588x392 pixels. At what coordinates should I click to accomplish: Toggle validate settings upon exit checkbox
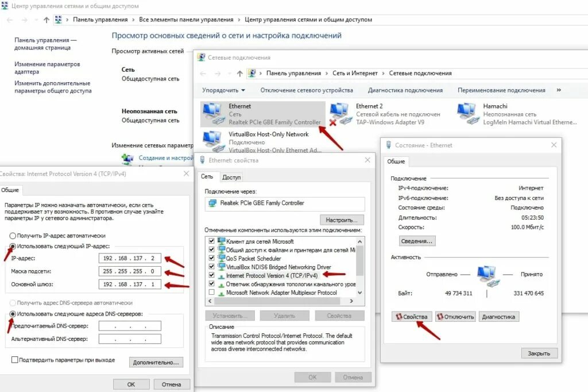[x=14, y=360]
